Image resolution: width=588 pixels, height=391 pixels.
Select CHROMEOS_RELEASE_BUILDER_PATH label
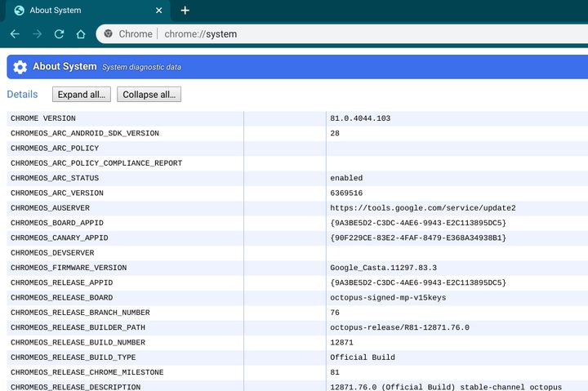click(78, 327)
